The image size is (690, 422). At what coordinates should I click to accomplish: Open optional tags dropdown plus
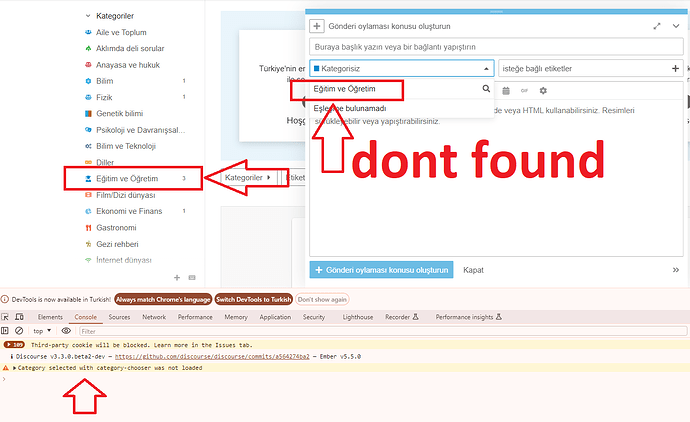tap(675, 69)
